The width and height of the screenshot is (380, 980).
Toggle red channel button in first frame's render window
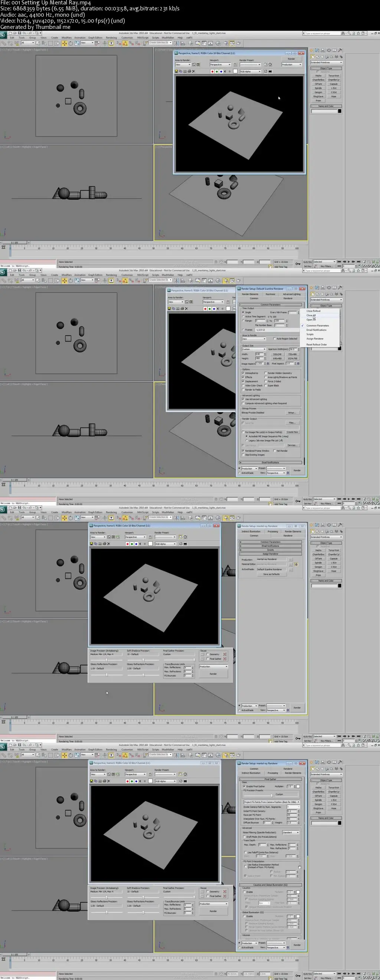(213, 71)
